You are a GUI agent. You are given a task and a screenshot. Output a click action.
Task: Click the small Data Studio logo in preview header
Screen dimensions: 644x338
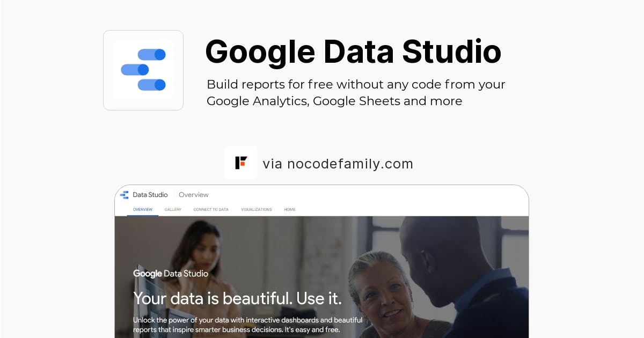click(125, 195)
